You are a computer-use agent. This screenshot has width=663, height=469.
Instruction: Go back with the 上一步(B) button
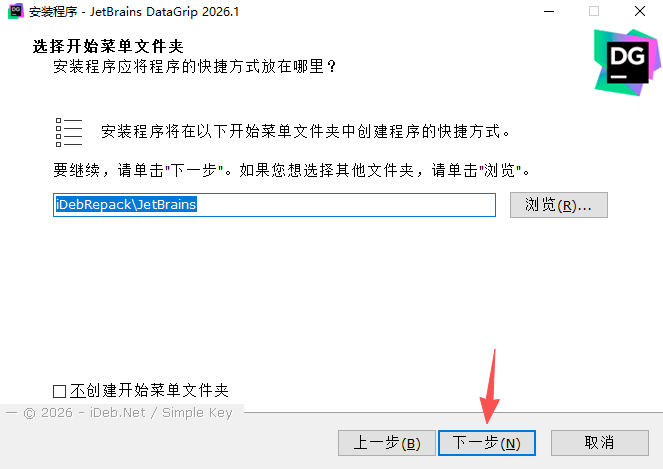pos(386,443)
